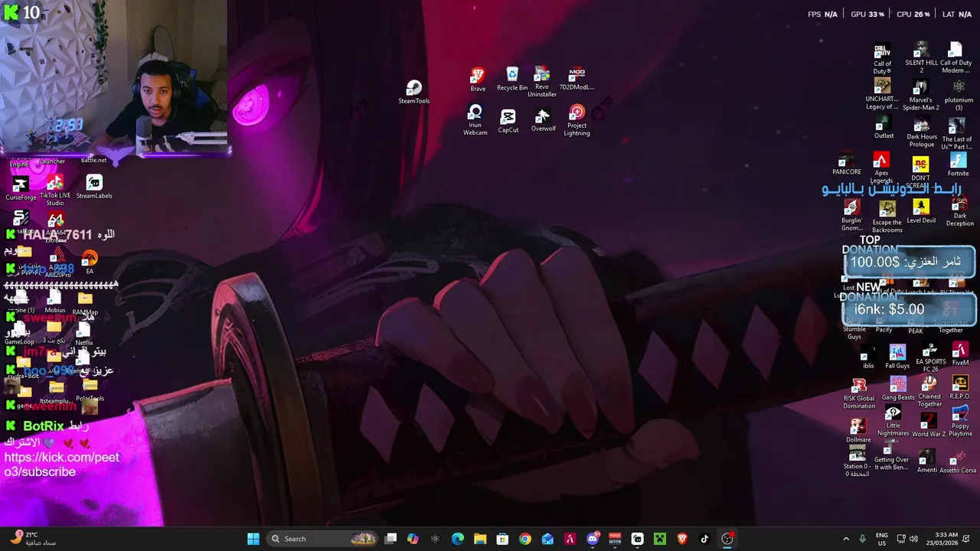Open the Call of Duty Modern file icon

click(955, 58)
